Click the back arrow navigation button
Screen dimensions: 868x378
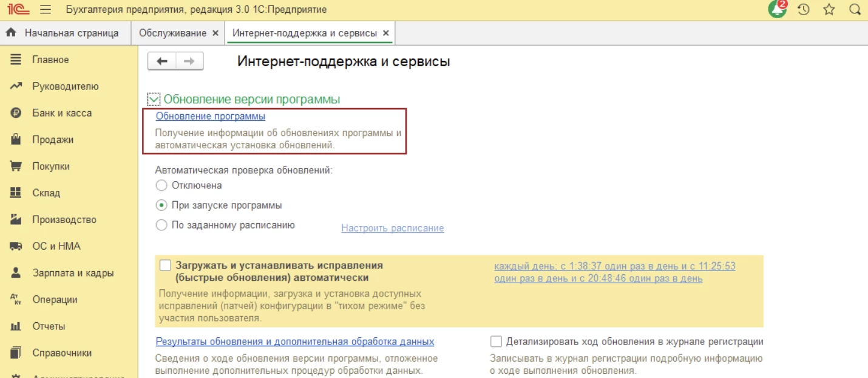(161, 61)
